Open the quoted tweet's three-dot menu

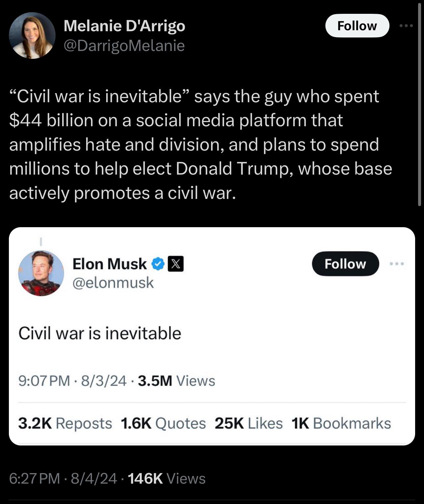[397, 264]
